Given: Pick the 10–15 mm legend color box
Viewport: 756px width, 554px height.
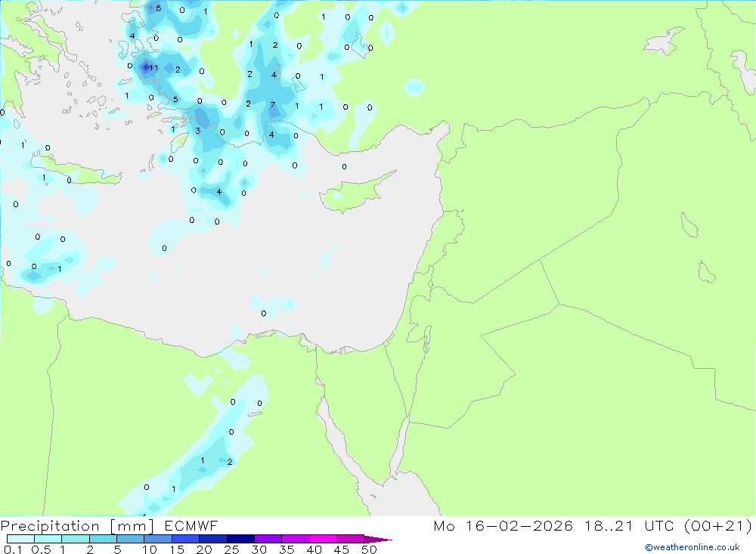Looking at the screenshot, I should pyautogui.click(x=158, y=539).
